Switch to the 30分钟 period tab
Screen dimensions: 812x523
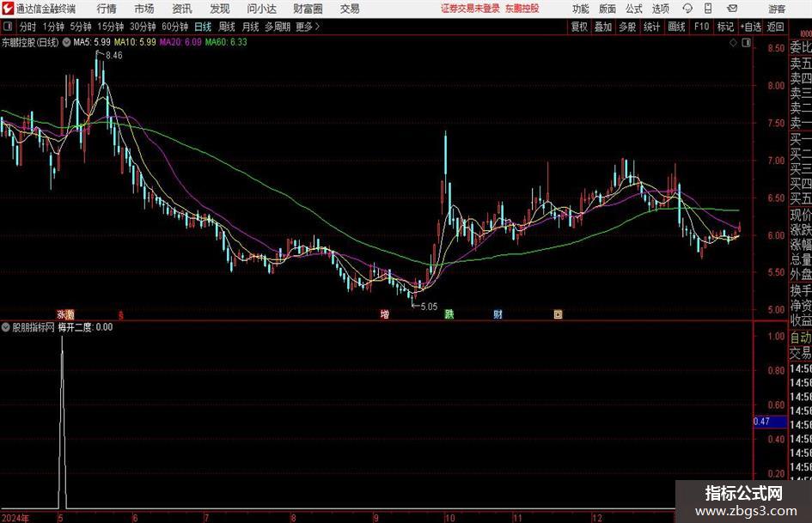pyautogui.click(x=143, y=27)
